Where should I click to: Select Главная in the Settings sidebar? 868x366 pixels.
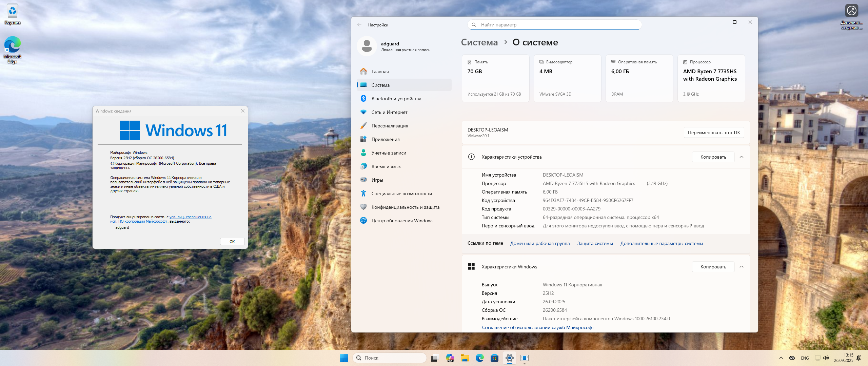380,72
